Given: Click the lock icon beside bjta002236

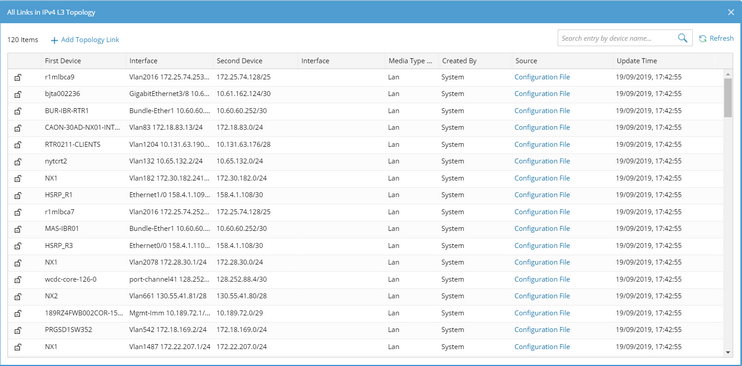Looking at the screenshot, I should click(x=18, y=94).
